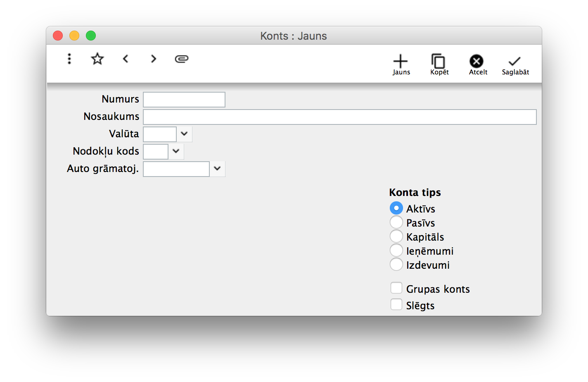Create a new account with Jauns

401,64
